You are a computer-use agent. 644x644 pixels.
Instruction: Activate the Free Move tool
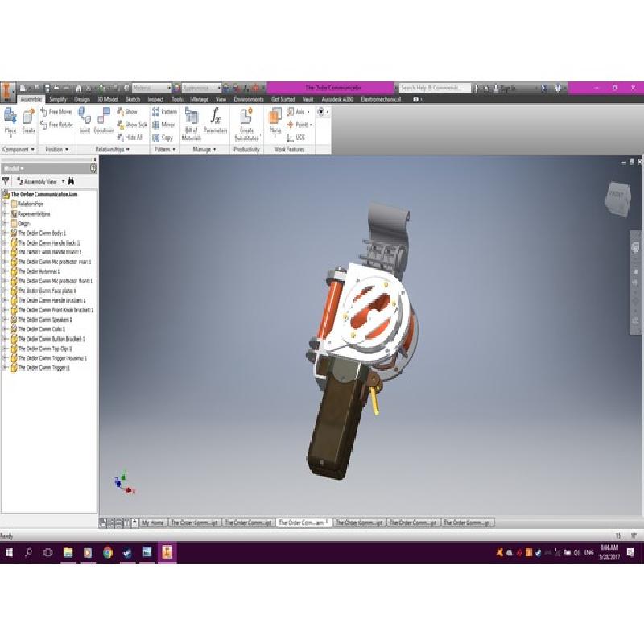tap(56, 112)
